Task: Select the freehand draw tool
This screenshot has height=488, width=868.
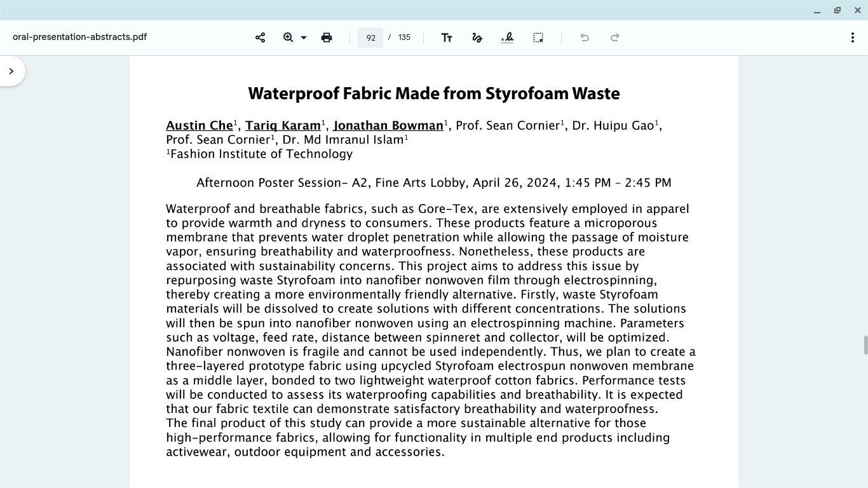Action: point(477,37)
